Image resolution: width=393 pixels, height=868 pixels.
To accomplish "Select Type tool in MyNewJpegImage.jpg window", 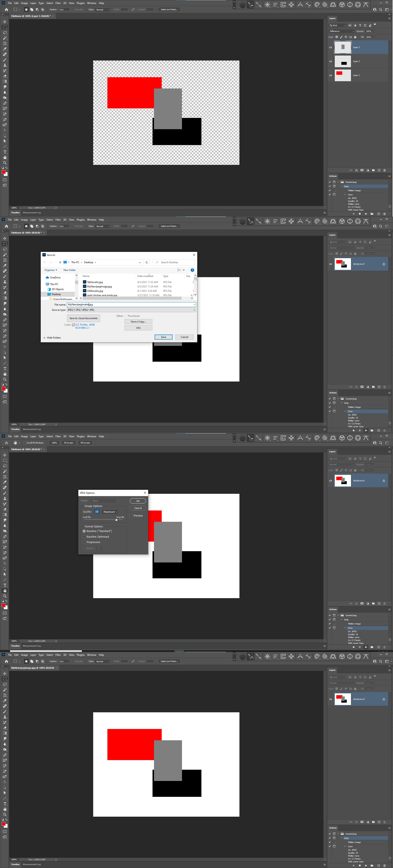I will coord(5,804).
